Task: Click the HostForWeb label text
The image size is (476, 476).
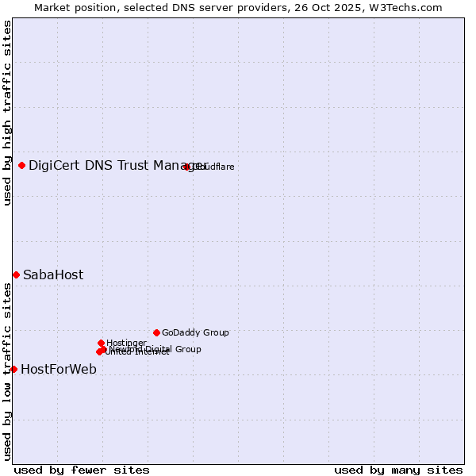Action: click(x=58, y=370)
